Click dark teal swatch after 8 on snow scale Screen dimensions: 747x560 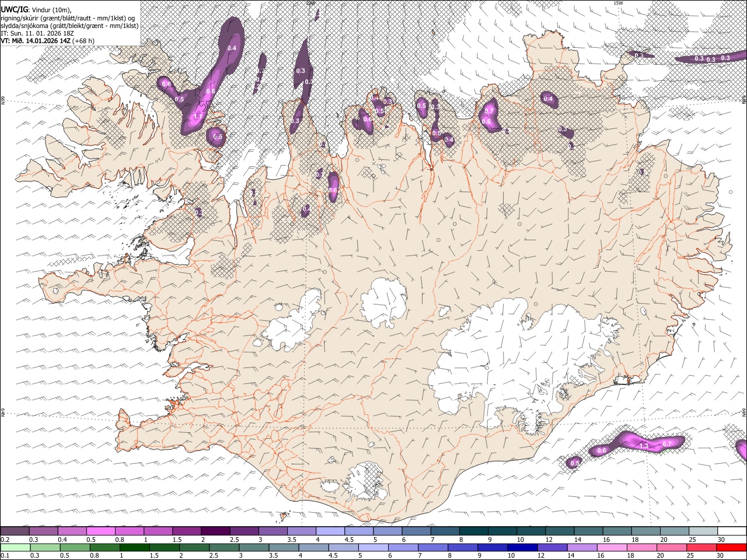pos(473,531)
